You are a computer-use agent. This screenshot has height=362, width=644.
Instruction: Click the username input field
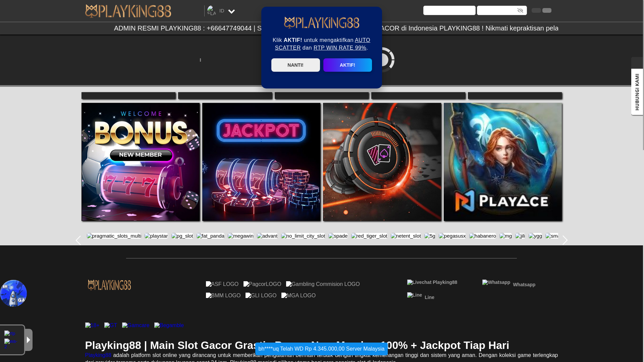[449, 10]
